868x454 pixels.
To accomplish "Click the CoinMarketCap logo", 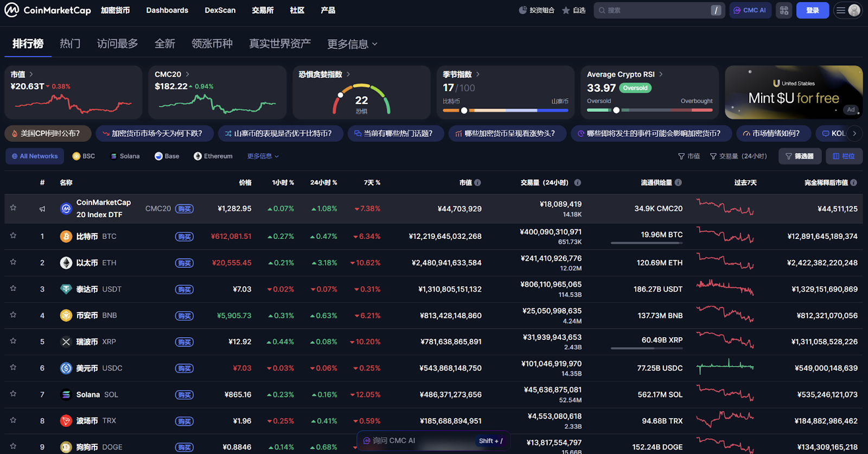I will click(x=48, y=10).
